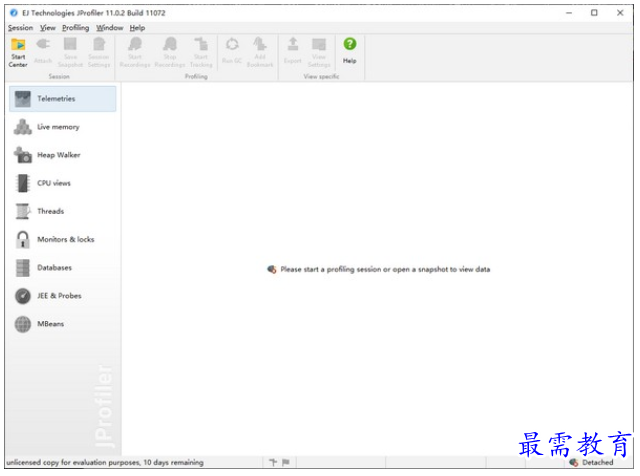The image size is (640, 476).
Task: Open the Threads section
Action: 62,211
